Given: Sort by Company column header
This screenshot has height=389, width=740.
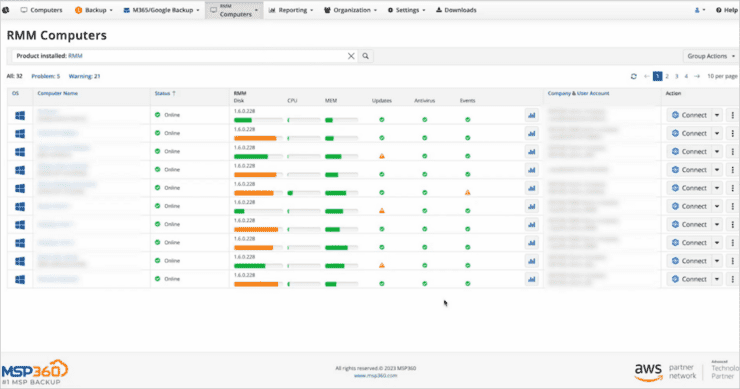Looking at the screenshot, I should coord(559,93).
